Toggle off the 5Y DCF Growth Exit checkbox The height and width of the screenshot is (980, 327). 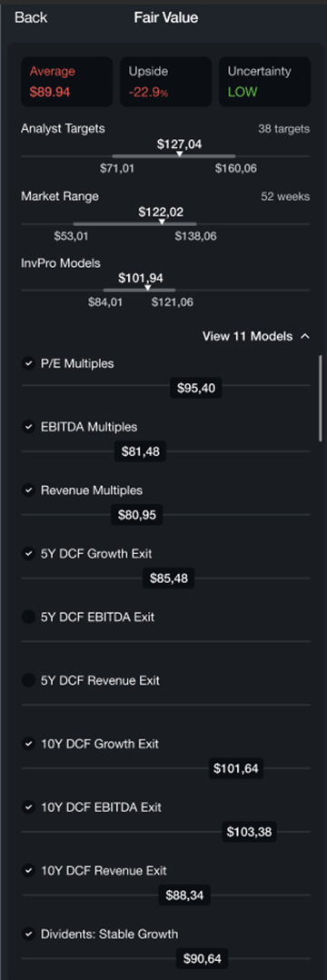click(x=28, y=554)
